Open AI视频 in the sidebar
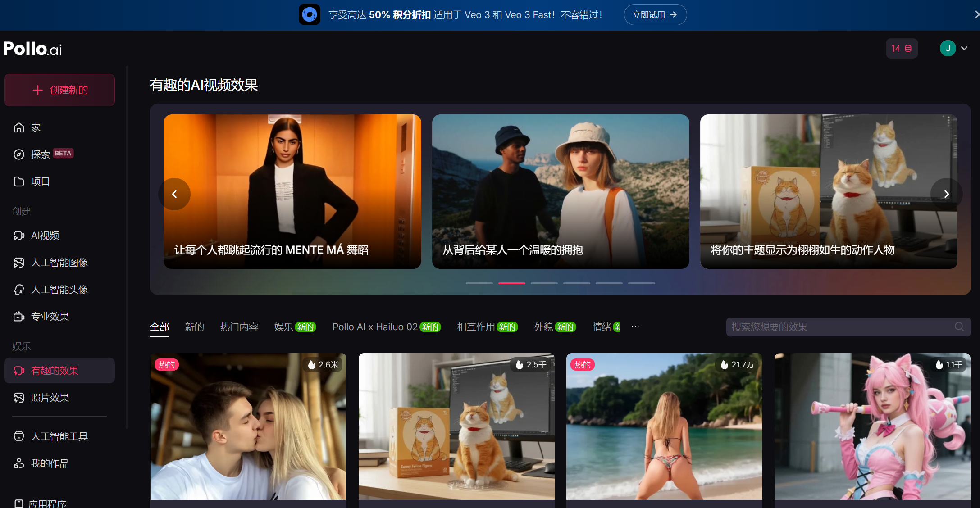The width and height of the screenshot is (980, 508). [59, 236]
